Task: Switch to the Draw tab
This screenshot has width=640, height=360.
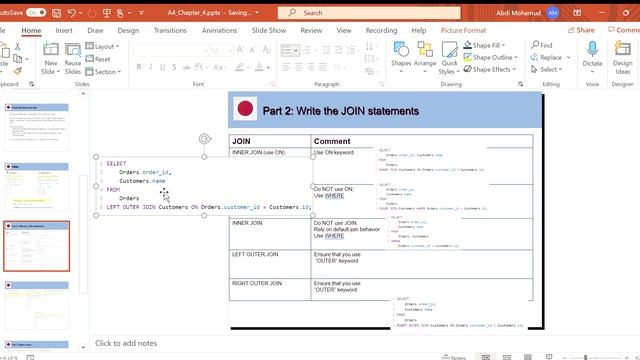Action: tap(95, 31)
